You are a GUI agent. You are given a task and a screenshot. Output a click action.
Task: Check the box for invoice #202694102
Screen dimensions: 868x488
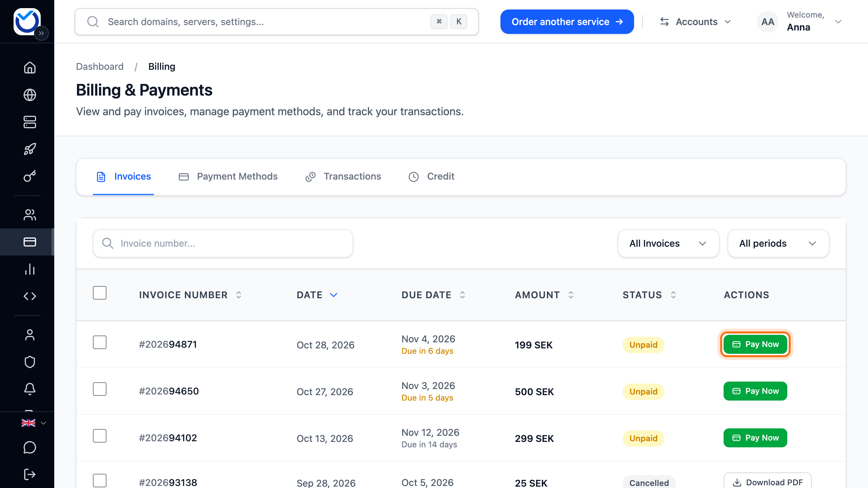[100, 436]
